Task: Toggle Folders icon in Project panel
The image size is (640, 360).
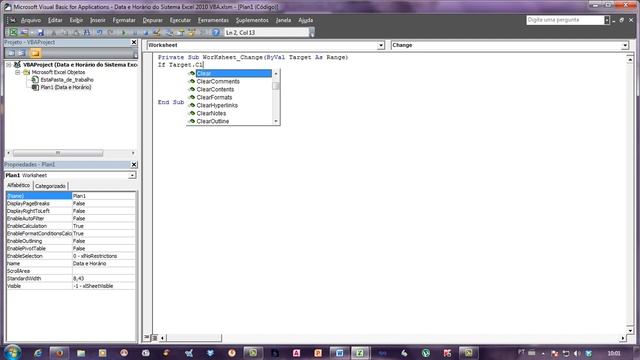Action: [35, 53]
